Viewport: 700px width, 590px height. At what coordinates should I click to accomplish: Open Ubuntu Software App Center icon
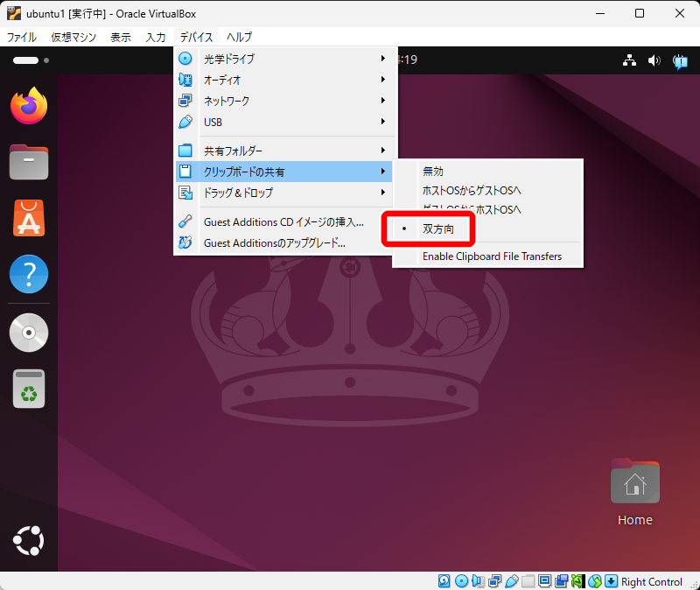(x=29, y=218)
